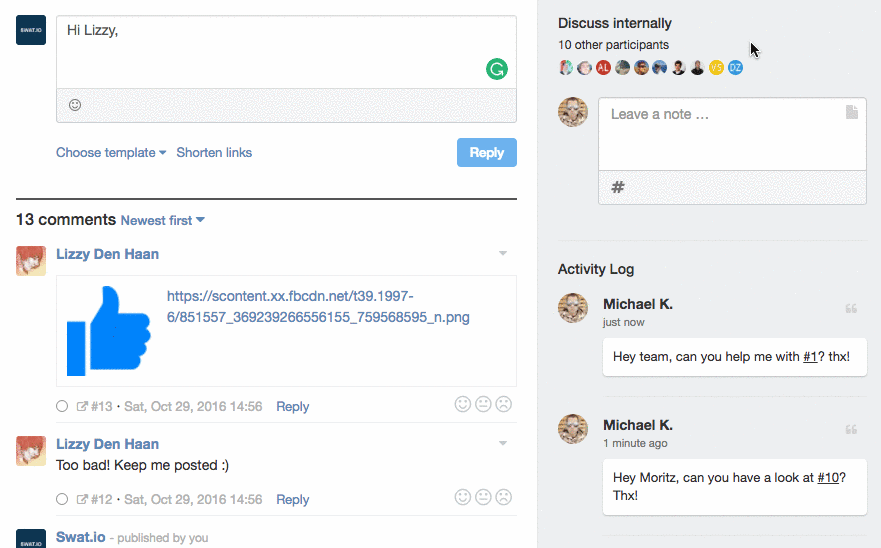Image resolution: width=881 pixels, height=548 pixels.
Task: Click the Grammarly icon in reply box
Action: (497, 69)
